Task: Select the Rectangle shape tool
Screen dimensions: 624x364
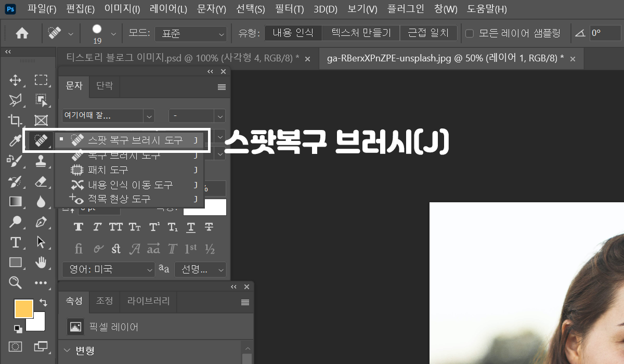Action: pos(16,262)
